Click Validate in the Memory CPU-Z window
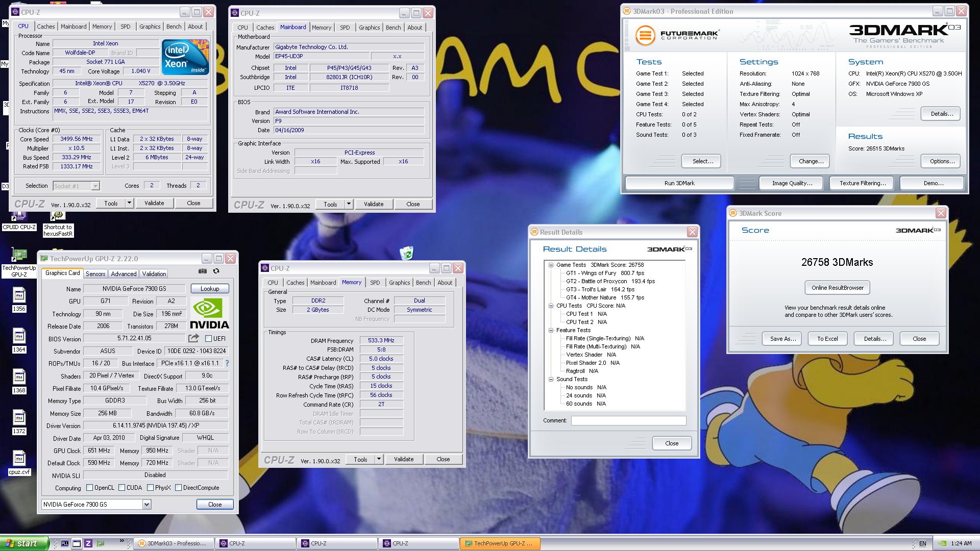This screenshot has width=980, height=551. (404, 459)
